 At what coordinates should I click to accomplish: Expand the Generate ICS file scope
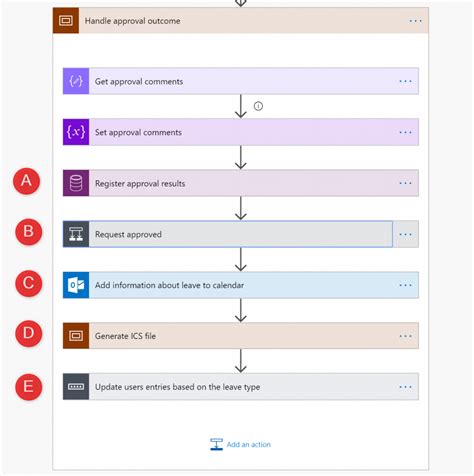point(241,336)
